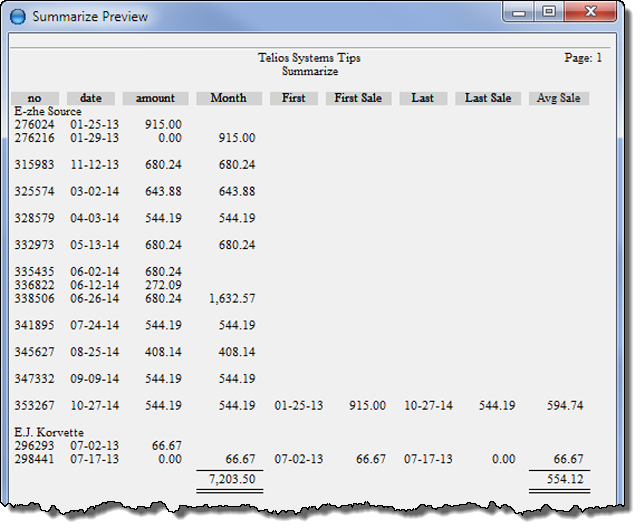The width and height of the screenshot is (640, 532).
Task: Select the E-zhe Source group heading
Action: (x=48, y=111)
